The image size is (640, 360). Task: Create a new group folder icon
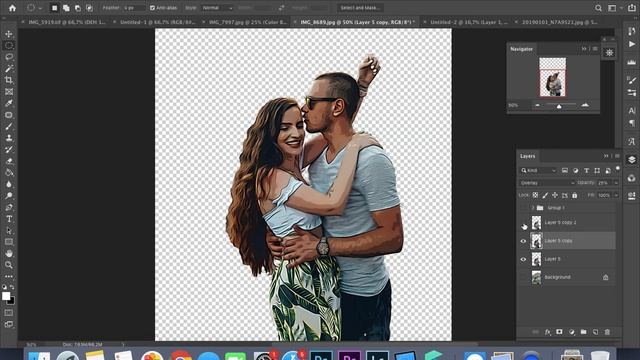pyautogui.click(x=583, y=332)
